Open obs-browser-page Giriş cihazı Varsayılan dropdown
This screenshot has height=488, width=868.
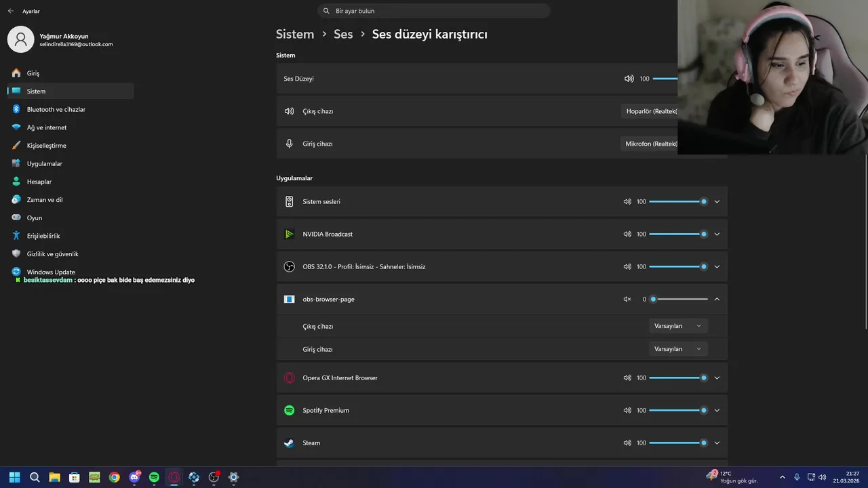(678, 349)
